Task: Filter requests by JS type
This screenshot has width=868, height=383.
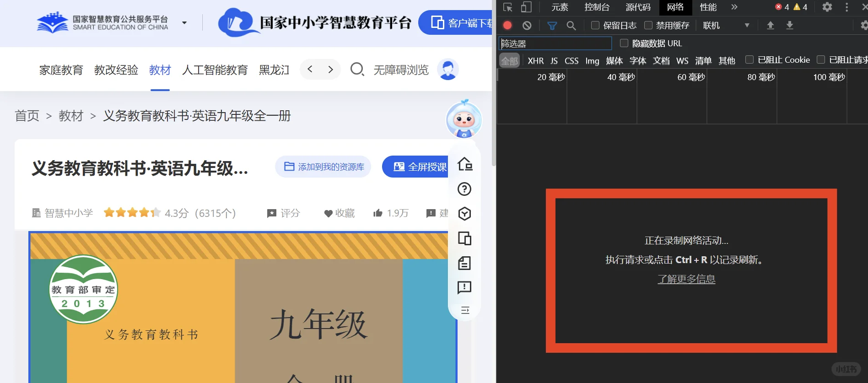Action: (554, 61)
